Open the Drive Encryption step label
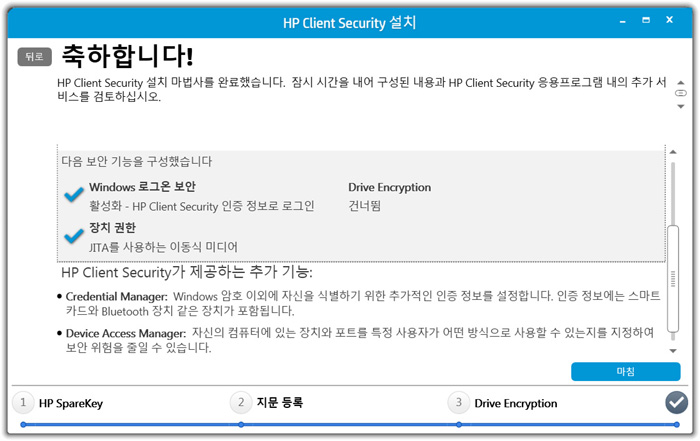This screenshot has height=441, width=700. 516,404
